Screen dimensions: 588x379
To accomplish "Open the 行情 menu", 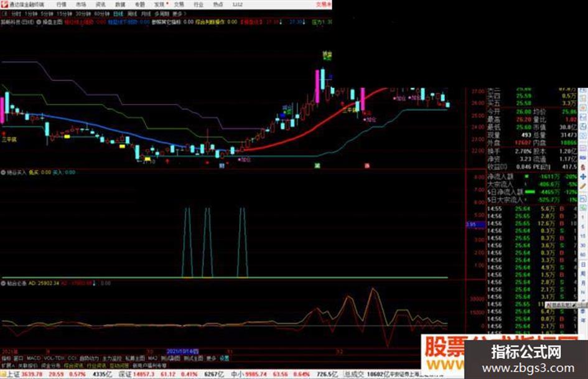I will pos(62,4).
